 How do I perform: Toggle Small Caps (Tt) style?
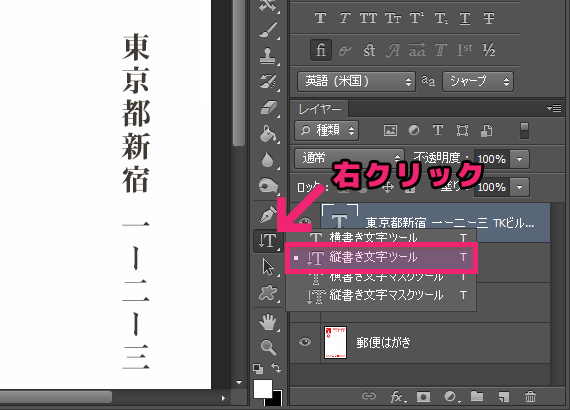point(393,18)
